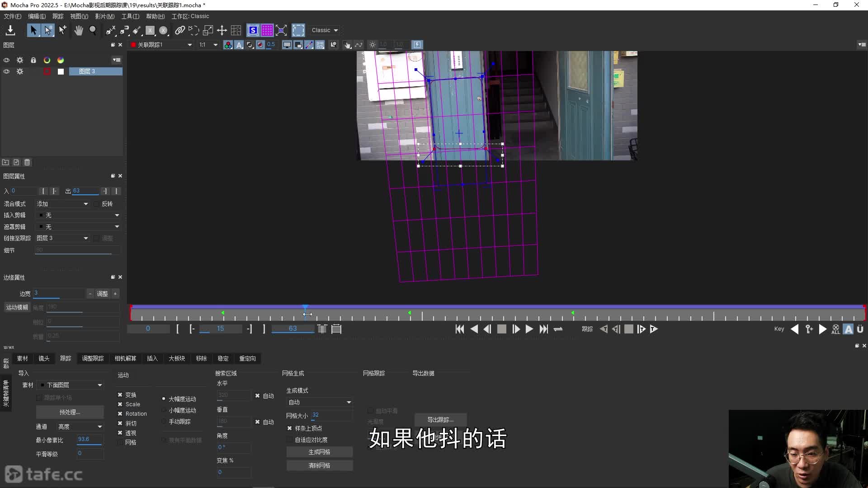The image size is (868, 488).
Task: Click the 运动模糊 button
Action: tap(17, 307)
